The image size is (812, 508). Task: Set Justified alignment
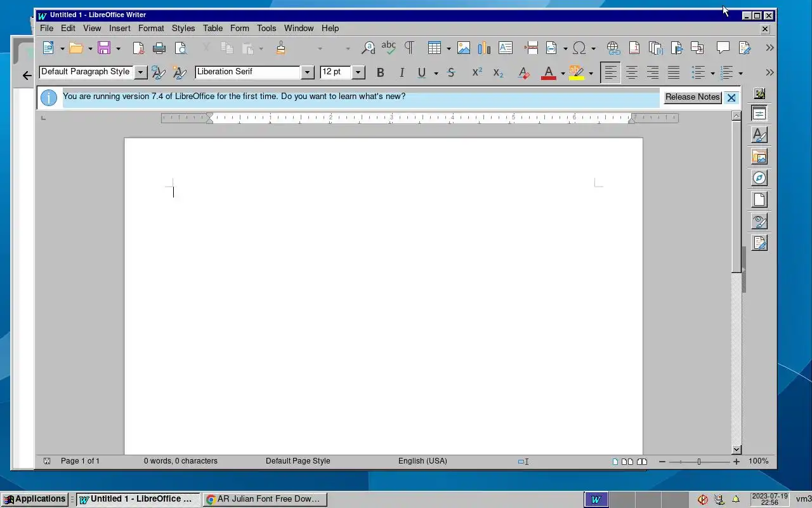coord(673,72)
